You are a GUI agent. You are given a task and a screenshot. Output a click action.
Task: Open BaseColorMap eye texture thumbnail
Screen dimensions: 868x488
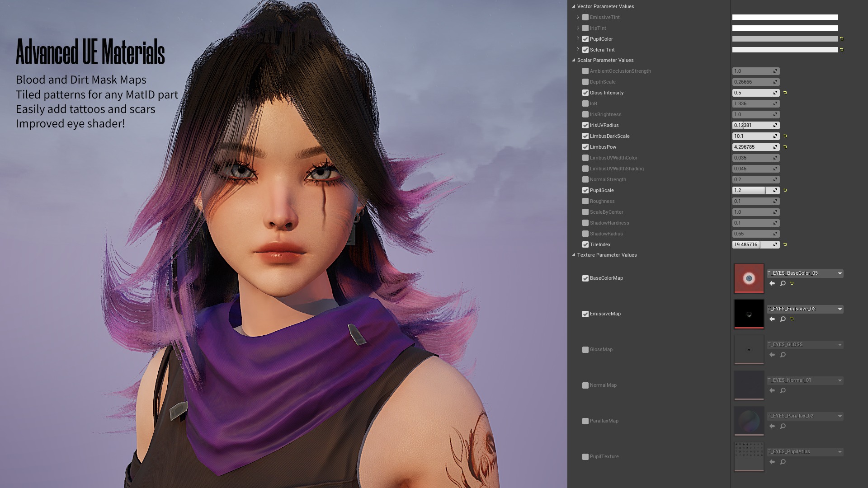(x=749, y=278)
